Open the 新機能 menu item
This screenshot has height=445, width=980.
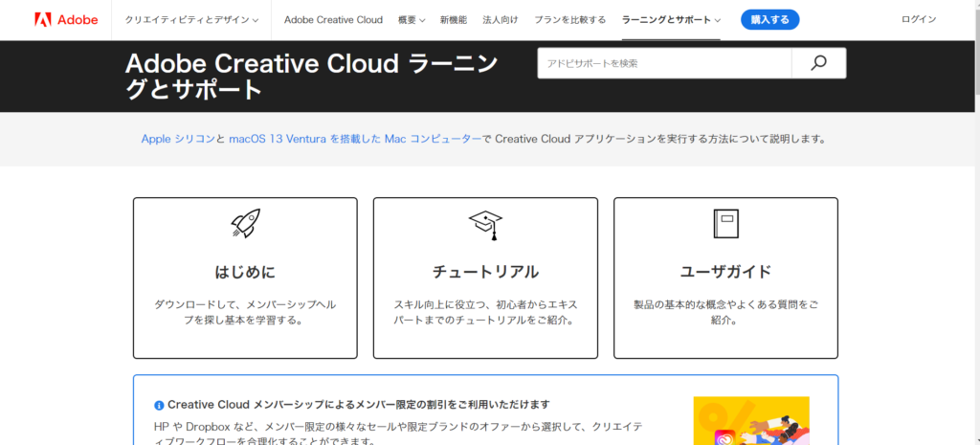(455, 20)
